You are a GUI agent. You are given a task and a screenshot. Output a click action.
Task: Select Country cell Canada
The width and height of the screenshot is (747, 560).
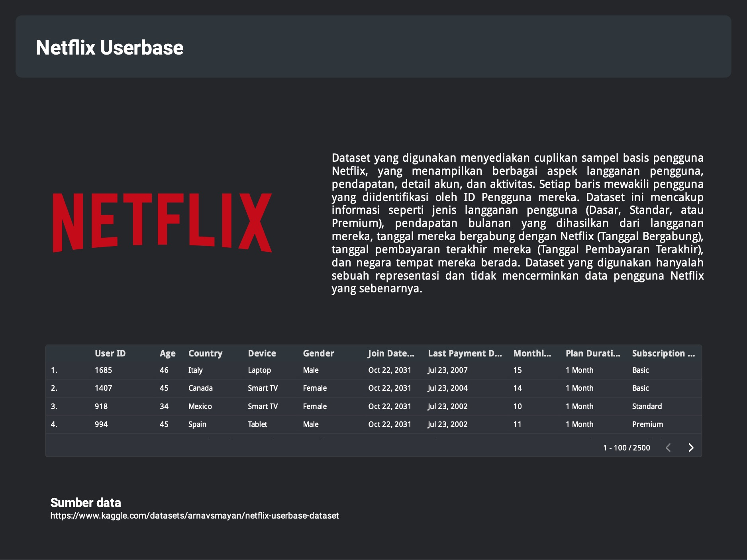point(200,388)
